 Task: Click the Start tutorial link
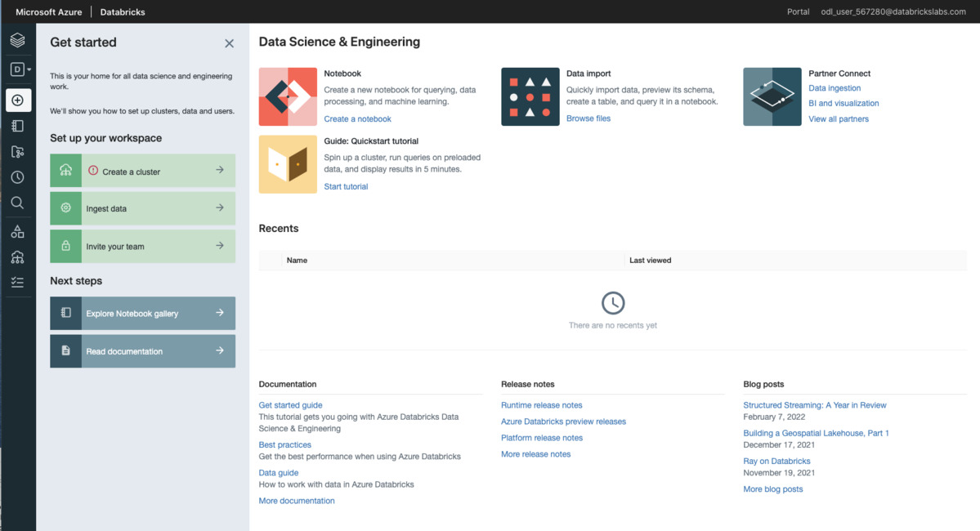click(x=346, y=186)
